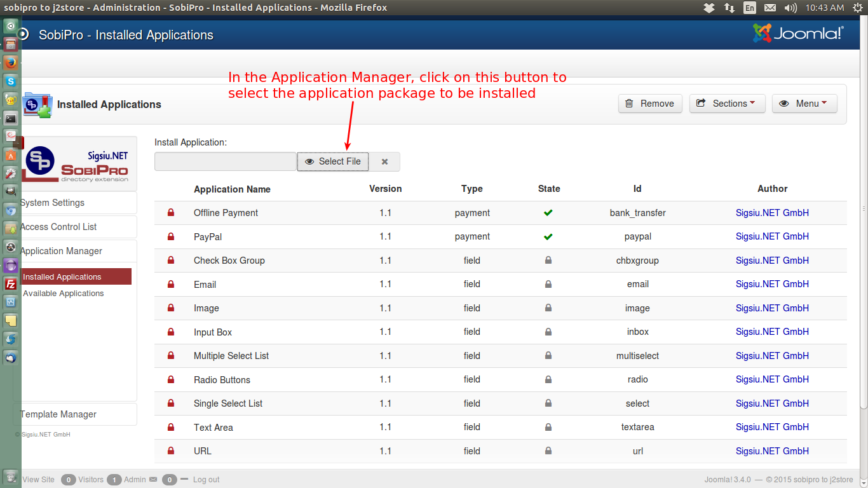Click the red lock icon for Offline Payment
Screen dimensions: 868x488
point(171,213)
